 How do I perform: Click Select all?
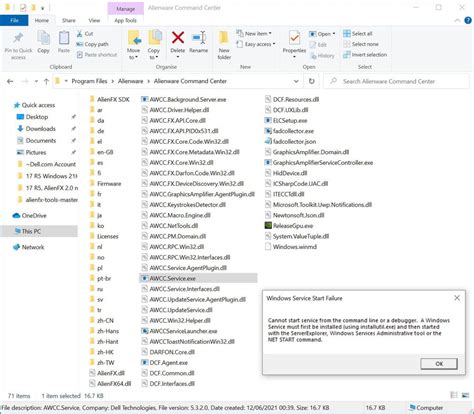(x=358, y=34)
